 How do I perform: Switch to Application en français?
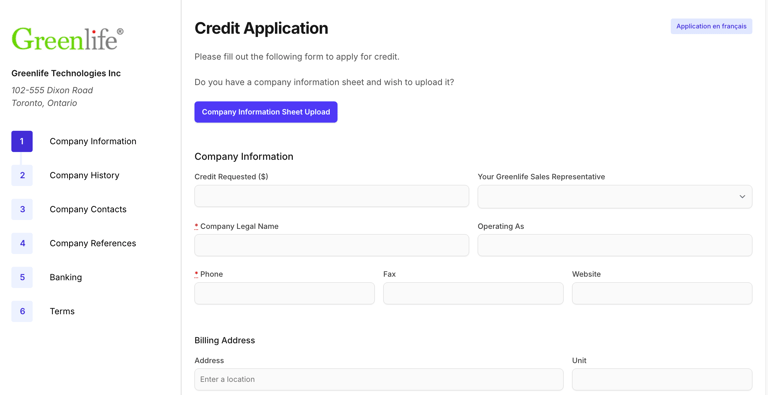711,26
